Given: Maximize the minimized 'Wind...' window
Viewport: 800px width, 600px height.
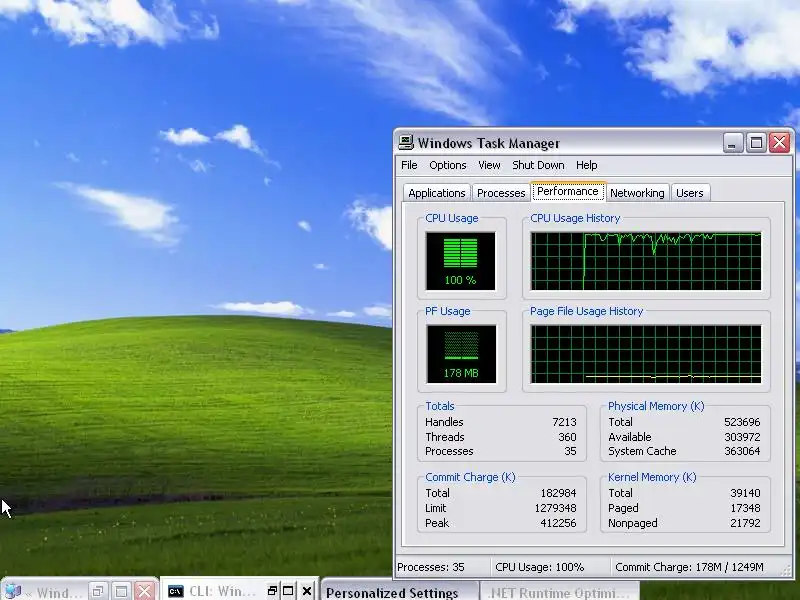Looking at the screenshot, I should 121,591.
